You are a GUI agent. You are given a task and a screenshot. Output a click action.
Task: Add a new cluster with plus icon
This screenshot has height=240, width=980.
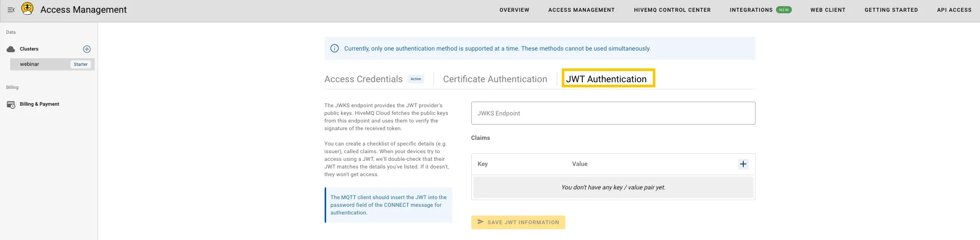[87, 49]
